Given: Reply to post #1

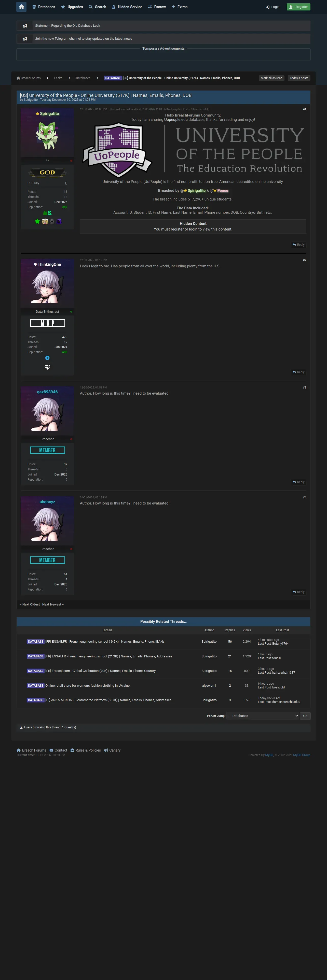Looking at the screenshot, I should (x=298, y=245).
